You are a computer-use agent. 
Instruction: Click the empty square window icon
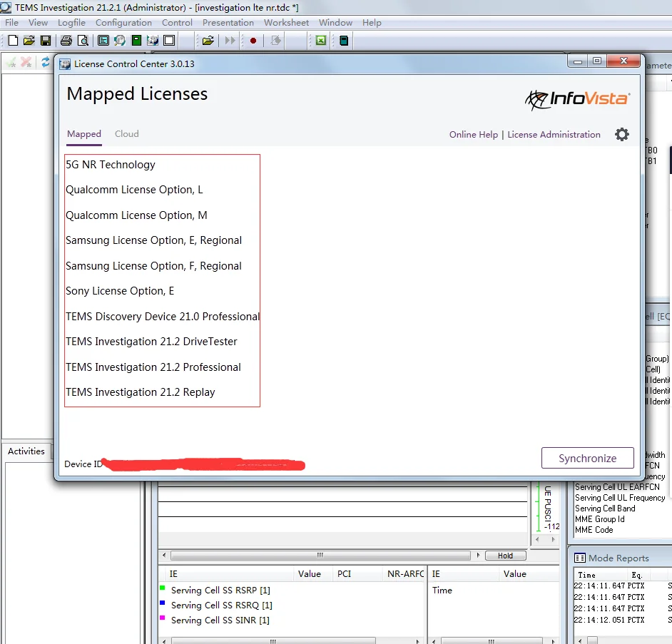[169, 41]
